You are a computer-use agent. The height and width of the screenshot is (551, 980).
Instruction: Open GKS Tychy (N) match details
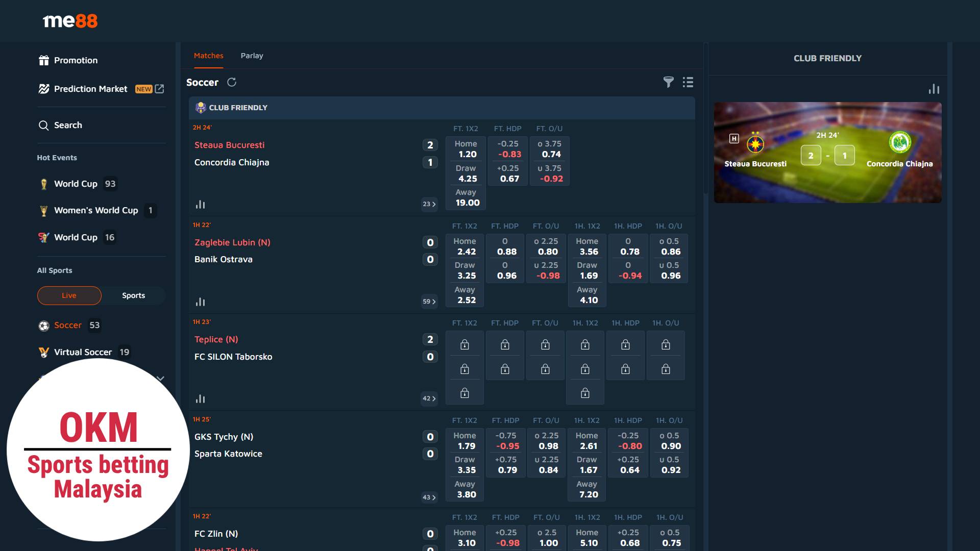click(224, 437)
